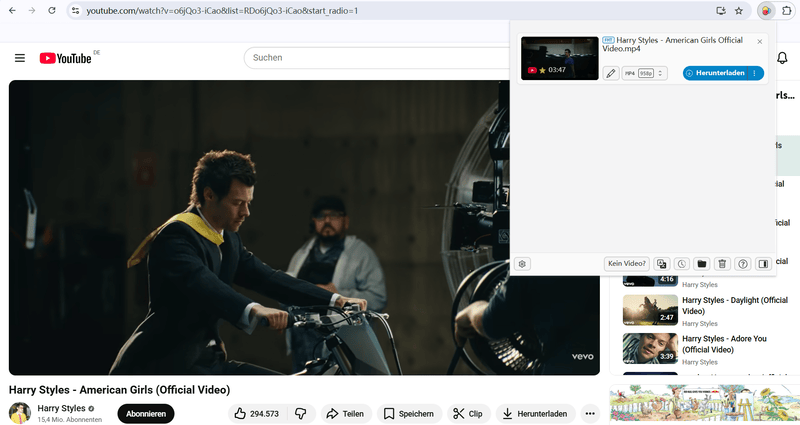Open the Harry Styles channel avatar

(20, 413)
